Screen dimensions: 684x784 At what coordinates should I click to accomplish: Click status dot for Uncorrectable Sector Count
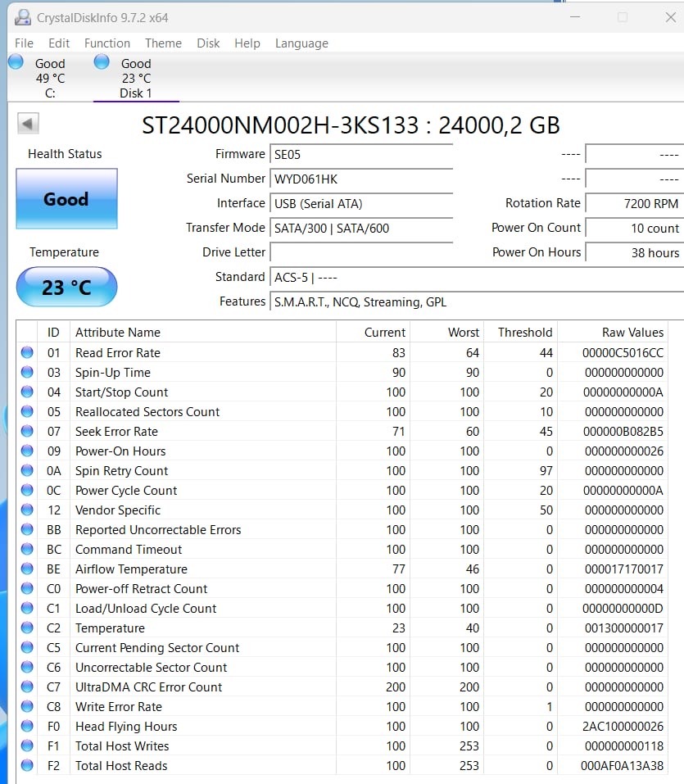27,667
